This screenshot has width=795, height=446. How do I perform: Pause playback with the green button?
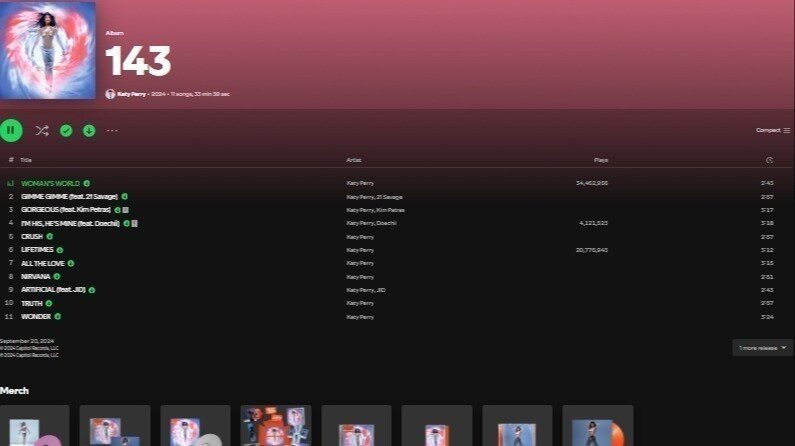point(11,130)
